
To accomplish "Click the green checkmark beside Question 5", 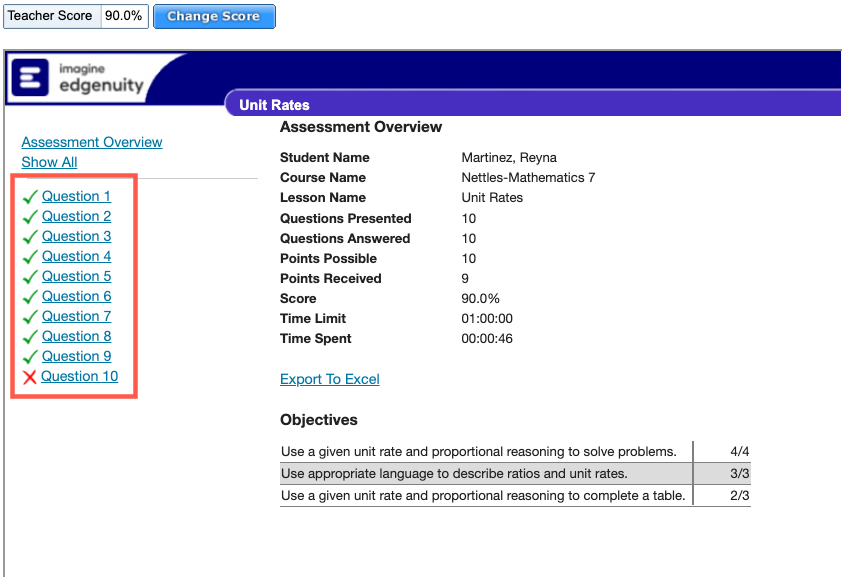I will (30, 277).
